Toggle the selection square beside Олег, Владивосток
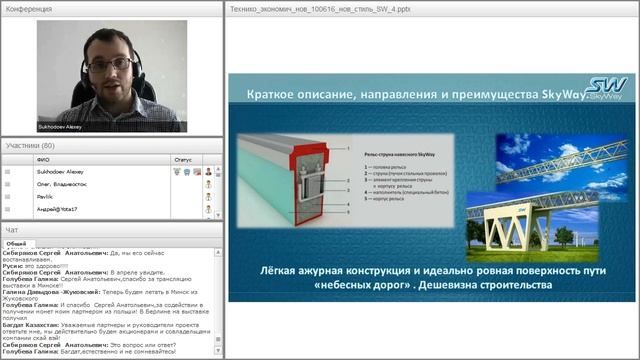Viewport: 640px width, 360px height. pyautogui.click(x=7, y=184)
